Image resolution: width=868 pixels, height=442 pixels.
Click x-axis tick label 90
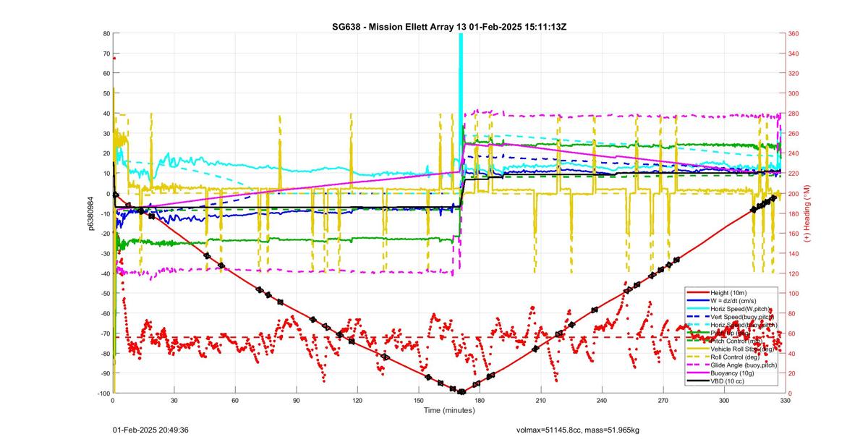click(x=296, y=399)
